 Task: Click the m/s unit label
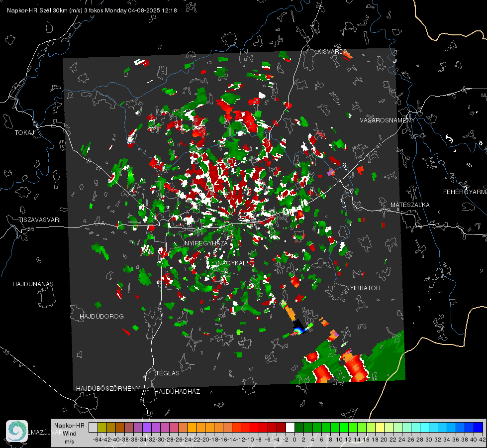[x=69, y=441]
